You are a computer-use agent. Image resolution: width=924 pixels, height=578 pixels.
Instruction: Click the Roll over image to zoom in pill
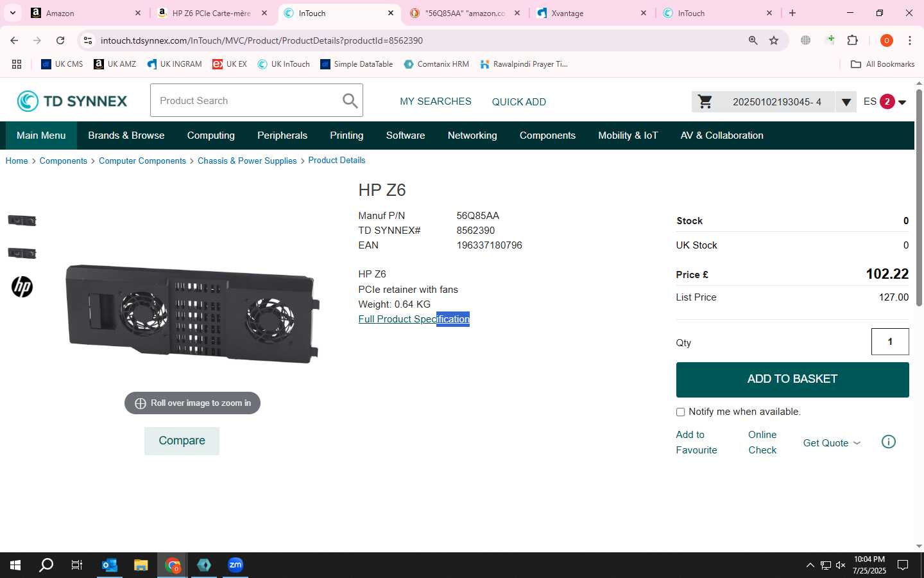193,403
